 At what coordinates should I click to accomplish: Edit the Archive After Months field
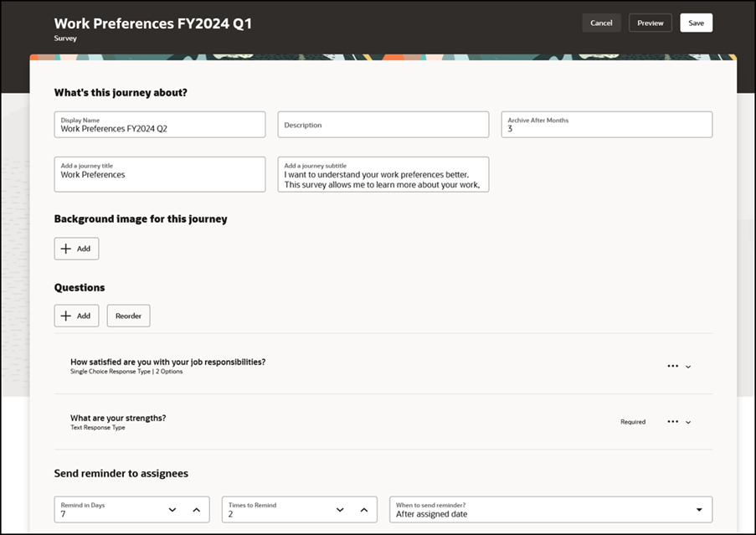click(x=606, y=125)
